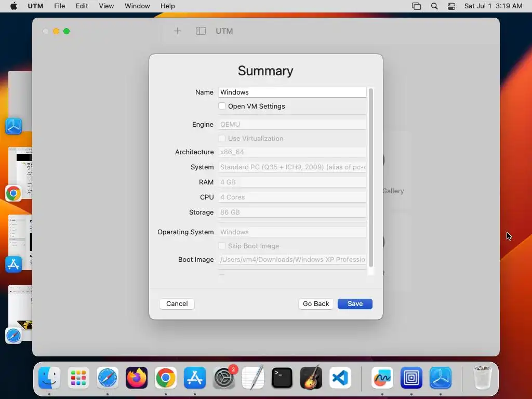Click the Operating System field showing Windows
Viewport: 532px width, 399px height.
292,232
